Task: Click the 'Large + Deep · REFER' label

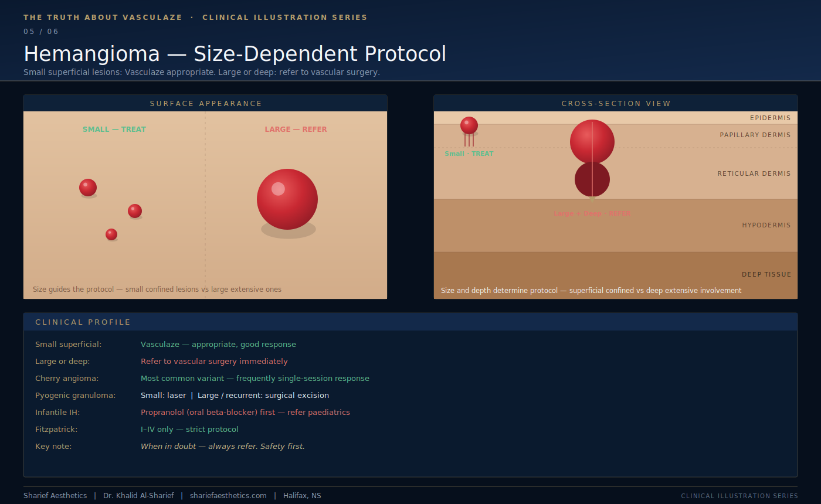Action: pos(592,213)
